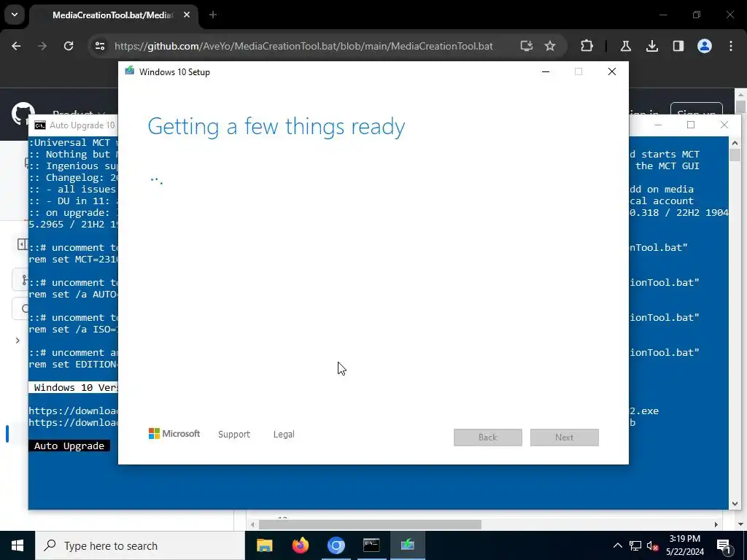Screen dimensions: 747x560
Task: Open tab search dropdown arrow
Action: coord(15,15)
